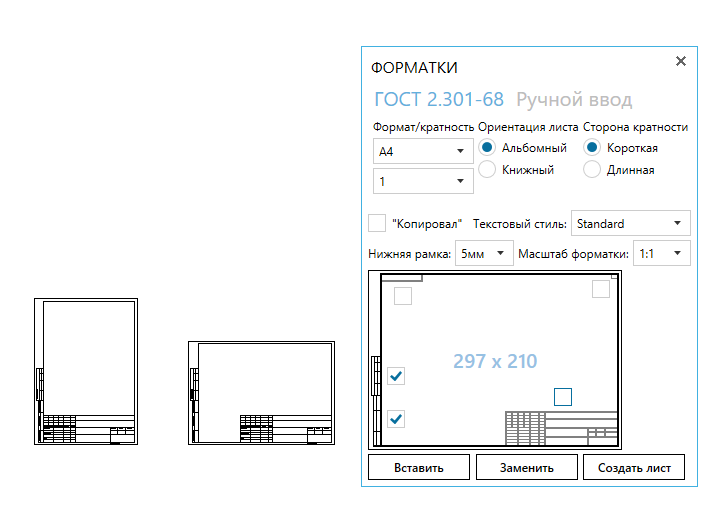This screenshot has width=728, height=519.
Task: Switch to the ГОСТ 2.301-68 tab
Action: click(x=438, y=100)
